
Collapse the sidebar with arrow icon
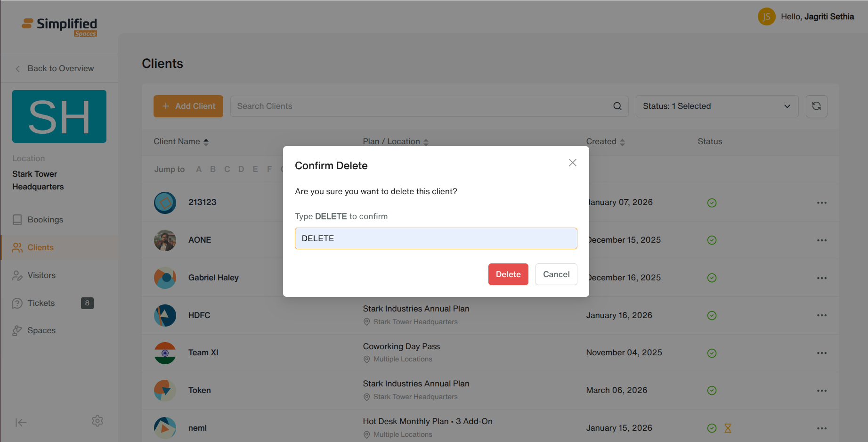(x=21, y=423)
